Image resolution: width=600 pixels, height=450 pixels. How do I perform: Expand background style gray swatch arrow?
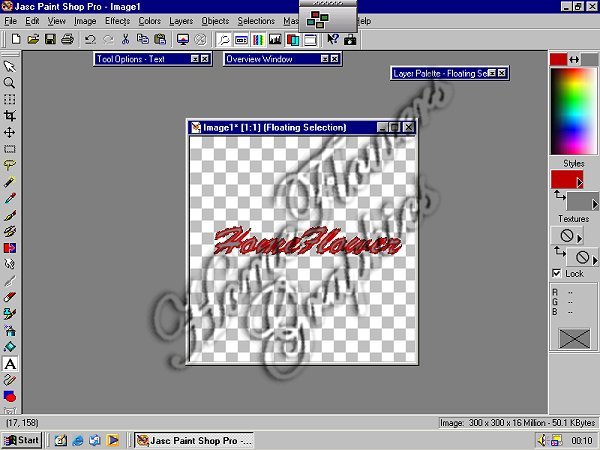pos(595,205)
